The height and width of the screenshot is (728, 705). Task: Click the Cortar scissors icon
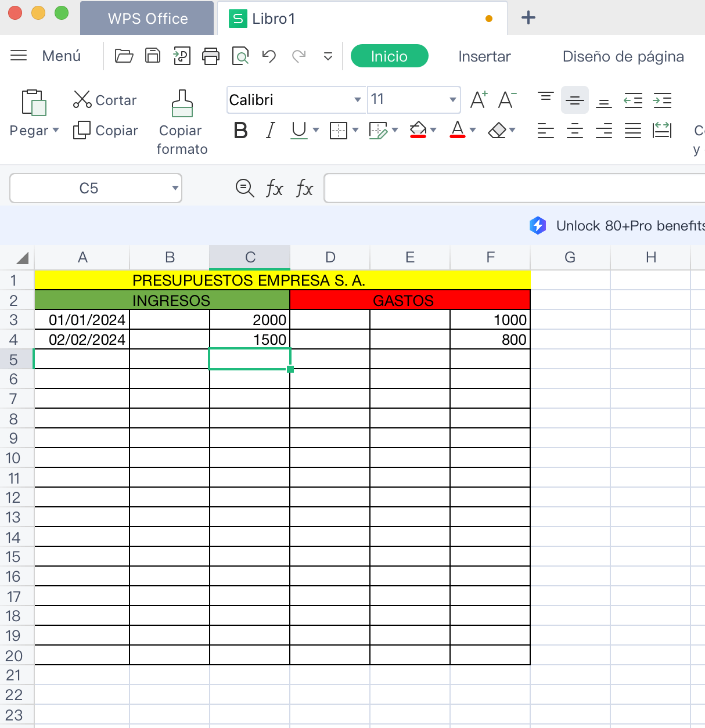82,100
